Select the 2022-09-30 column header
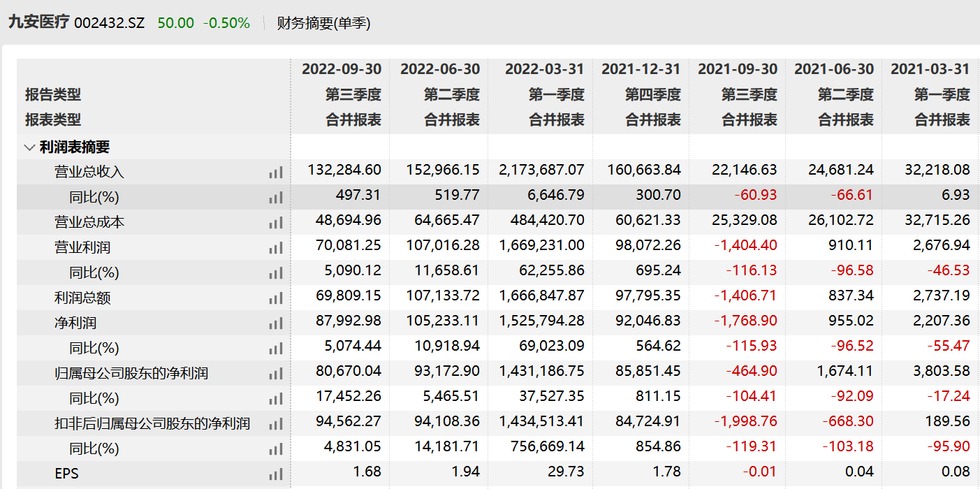Image resolution: width=980 pixels, height=489 pixels. (342, 69)
